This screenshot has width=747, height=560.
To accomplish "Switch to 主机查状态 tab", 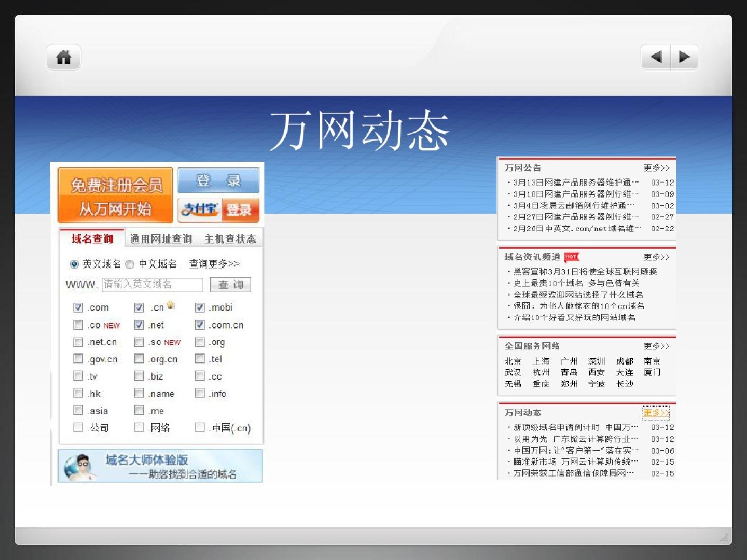I will (230, 239).
